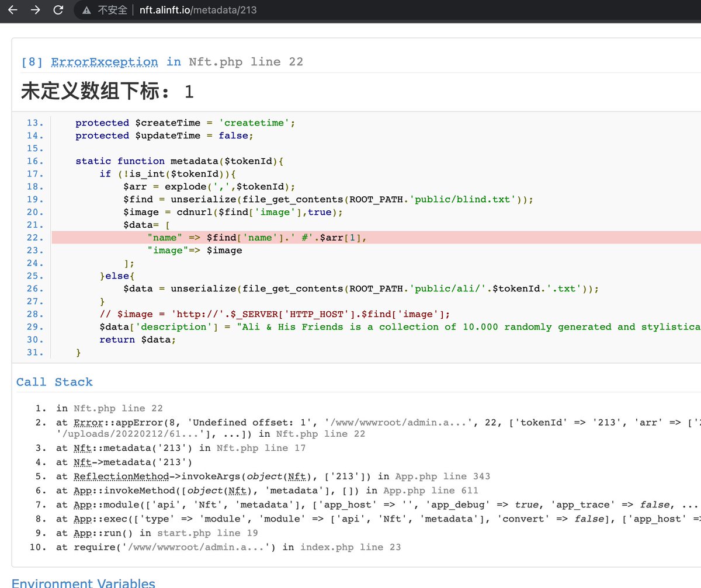Click the Environment Variables heading
The height and width of the screenshot is (588, 701).
pyautogui.click(x=84, y=583)
